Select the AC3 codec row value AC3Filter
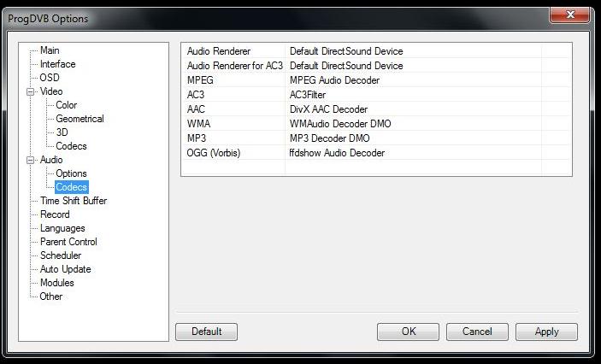The width and height of the screenshot is (601, 364). tap(308, 95)
